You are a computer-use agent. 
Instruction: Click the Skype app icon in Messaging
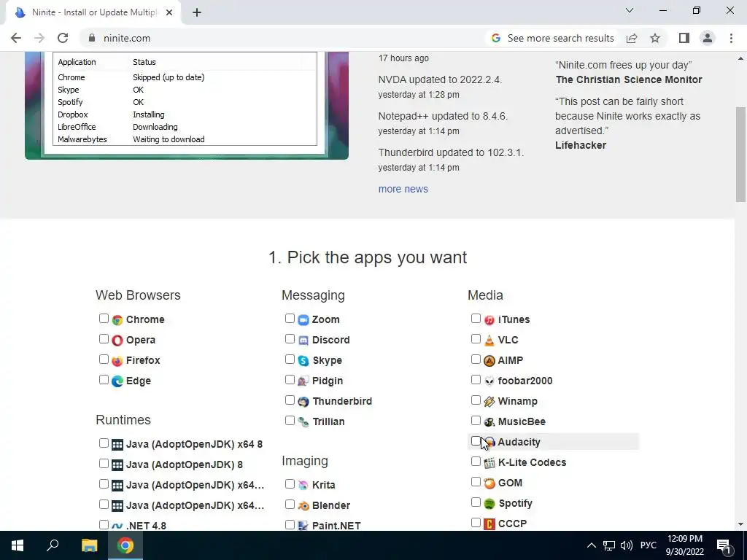[303, 361]
